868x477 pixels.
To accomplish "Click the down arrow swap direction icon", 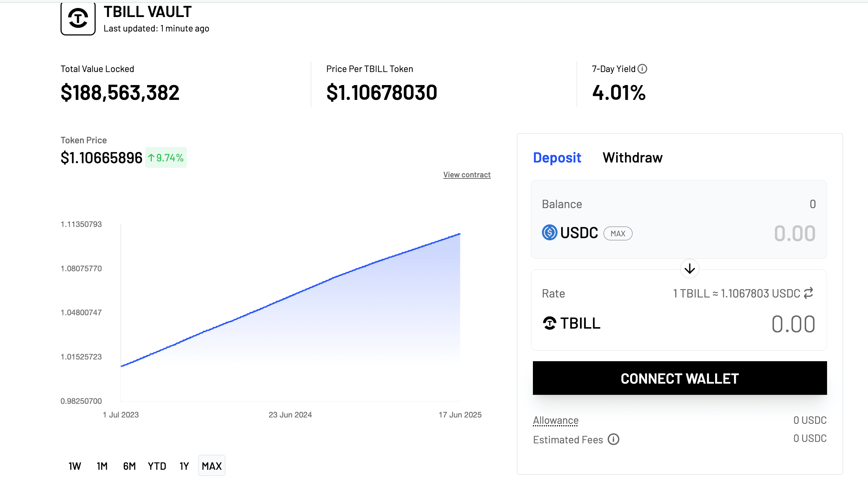I will 690,269.
